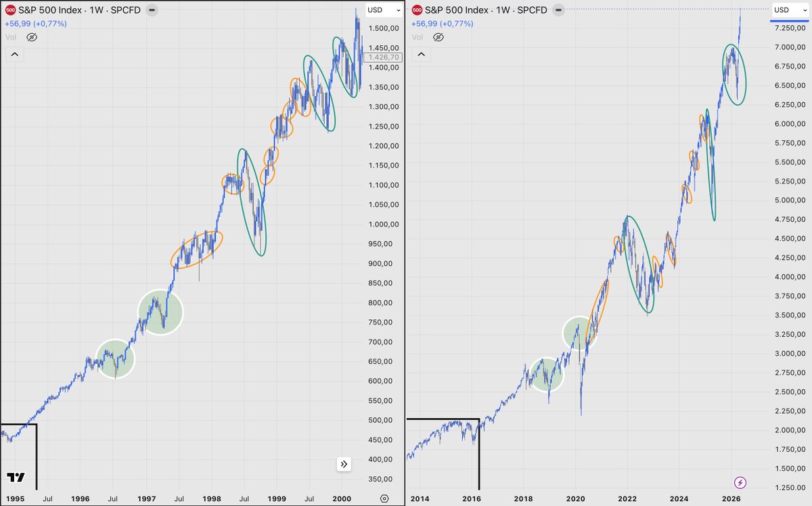Open the USD currency dropdown in left chart
Image resolution: width=812 pixels, height=506 pixels.
pos(384,10)
